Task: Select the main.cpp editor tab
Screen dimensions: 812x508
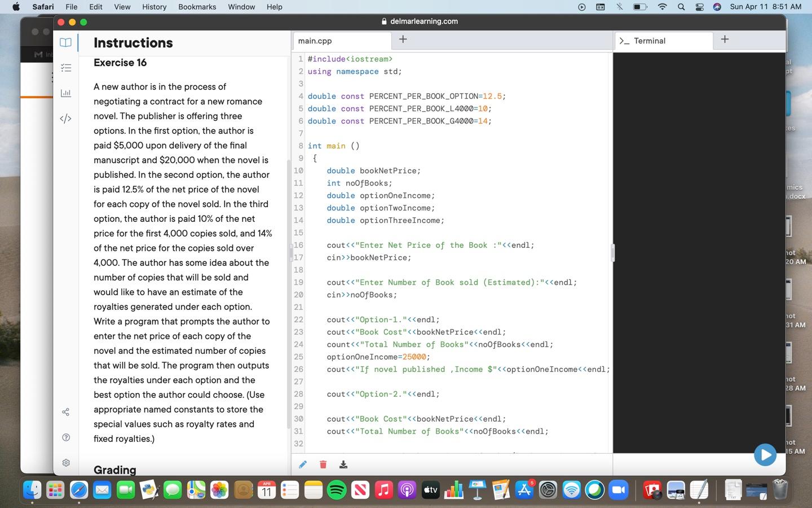Action: (342, 41)
